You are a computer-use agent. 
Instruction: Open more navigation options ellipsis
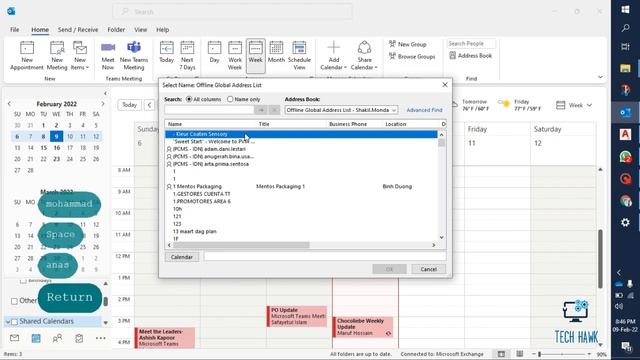[100, 338]
